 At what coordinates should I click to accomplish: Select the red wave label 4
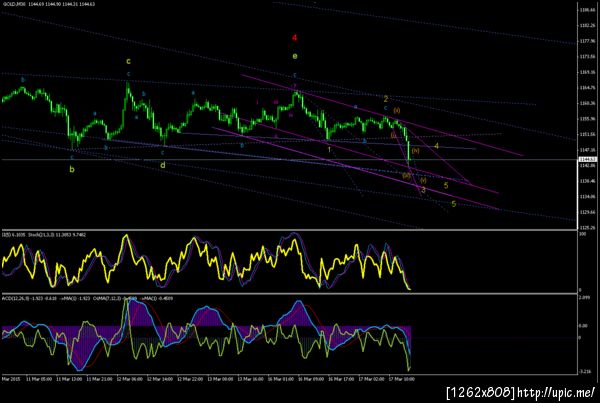click(294, 38)
